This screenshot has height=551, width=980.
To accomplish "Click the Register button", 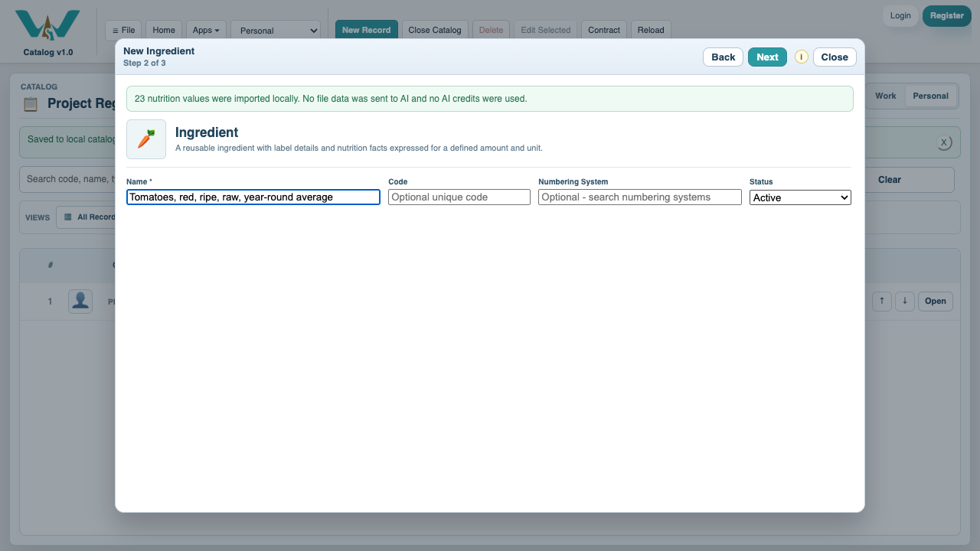I will [947, 16].
